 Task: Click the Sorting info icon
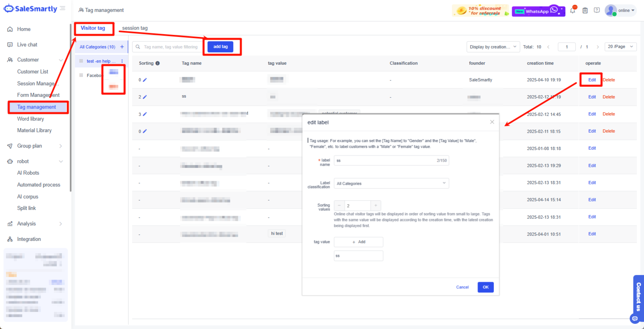(x=158, y=63)
